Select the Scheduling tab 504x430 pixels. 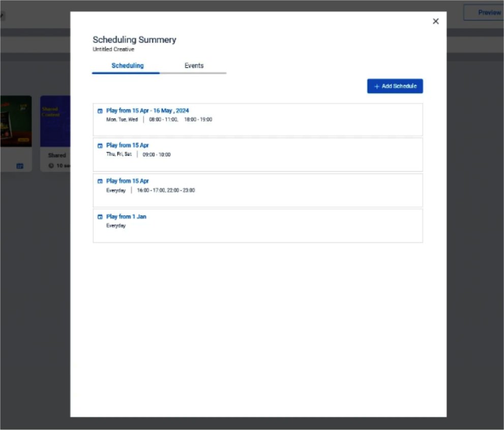tap(127, 66)
